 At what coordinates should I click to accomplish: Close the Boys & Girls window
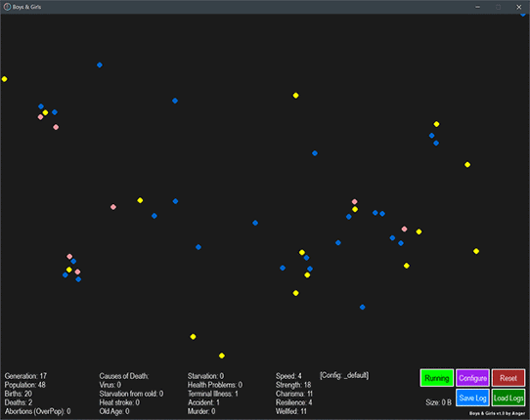(519, 7)
